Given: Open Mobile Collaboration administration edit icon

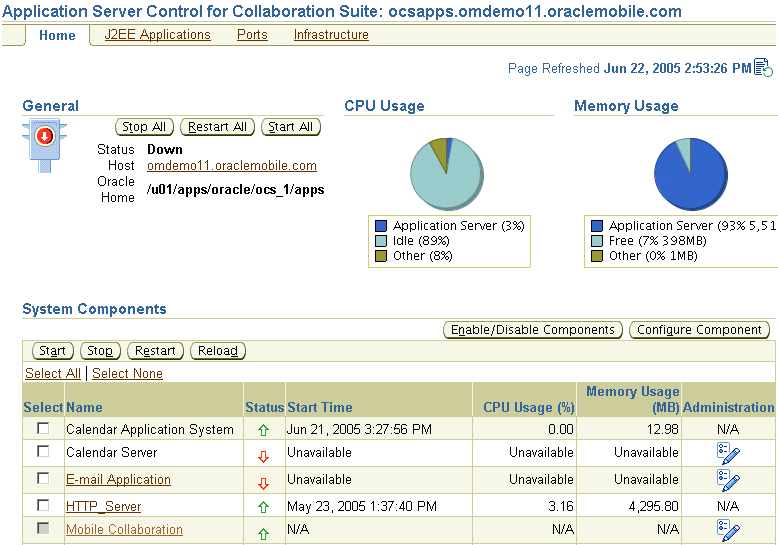Looking at the screenshot, I should coord(728,531).
